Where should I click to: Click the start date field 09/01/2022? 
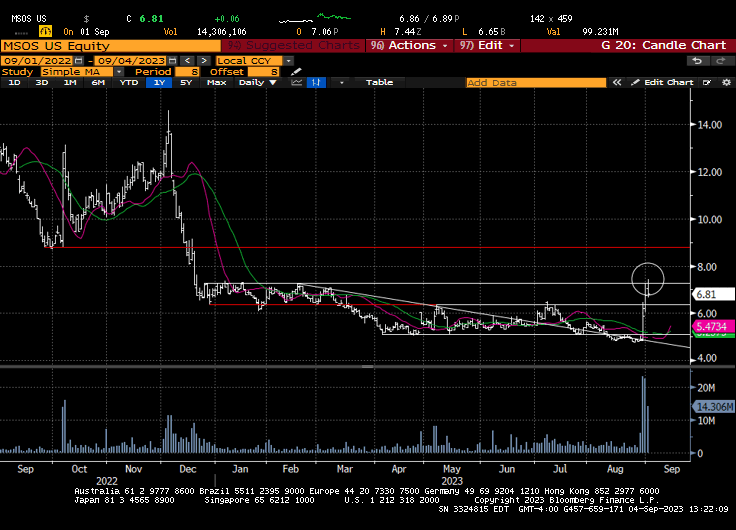click(37, 61)
